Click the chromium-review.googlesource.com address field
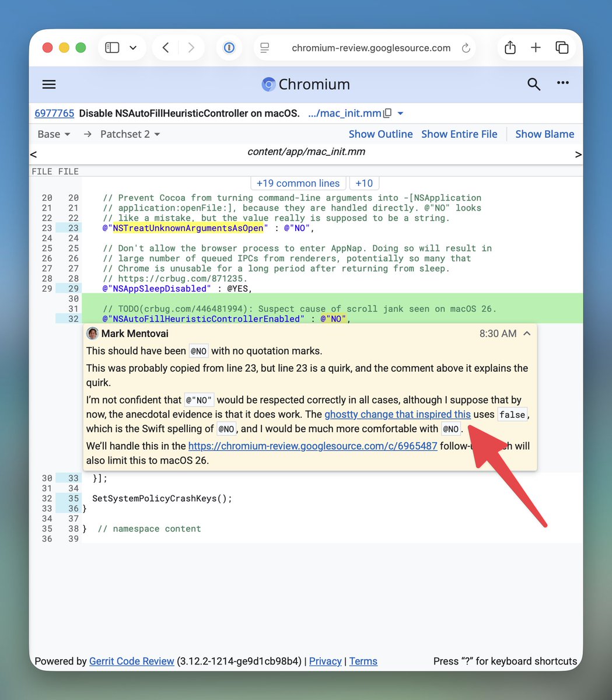 371,48
